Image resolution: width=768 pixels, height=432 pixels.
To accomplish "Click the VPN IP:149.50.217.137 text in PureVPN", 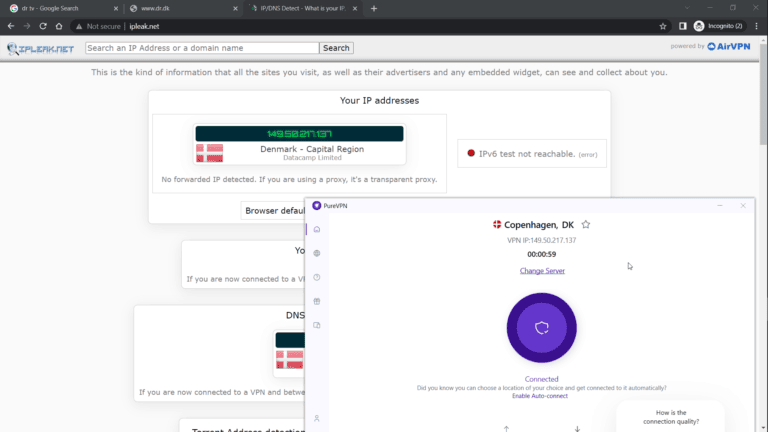I will tap(541, 240).
